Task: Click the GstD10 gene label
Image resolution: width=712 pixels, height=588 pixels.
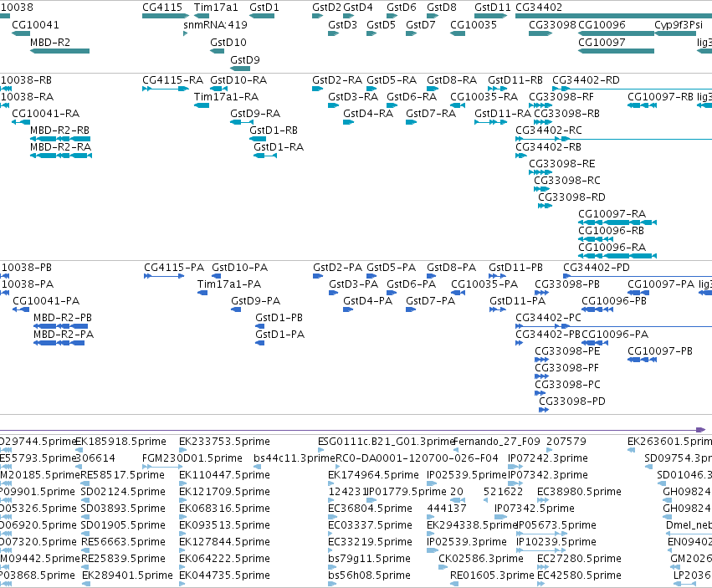Action: pyautogui.click(x=228, y=42)
